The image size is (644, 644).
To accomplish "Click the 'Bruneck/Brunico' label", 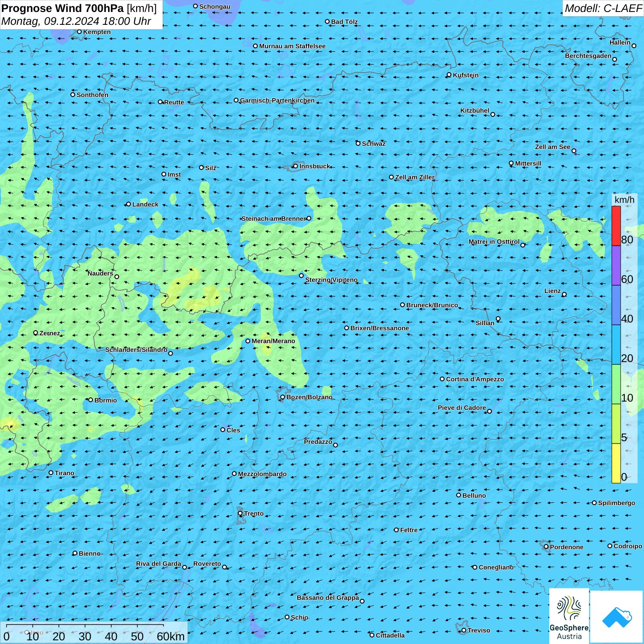I will point(432,305).
